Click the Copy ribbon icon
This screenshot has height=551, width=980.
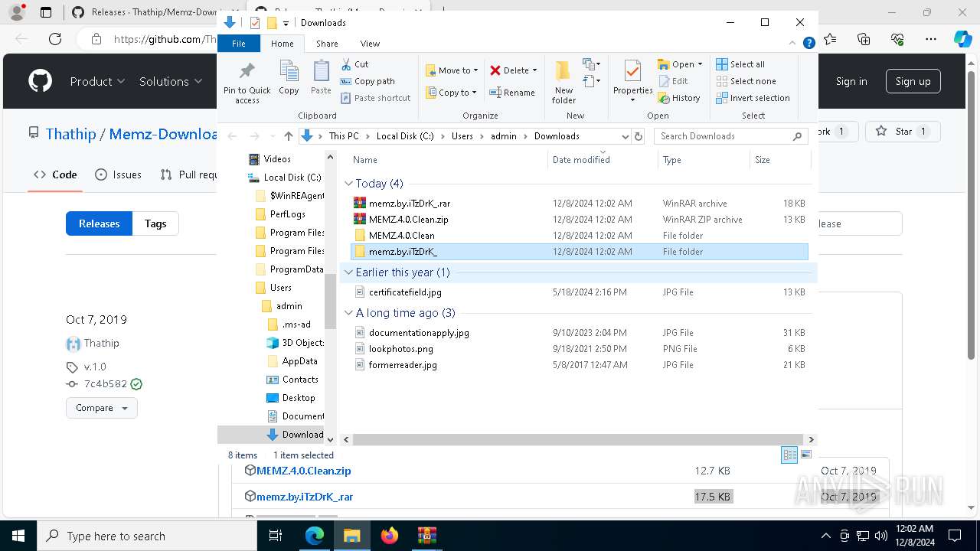[289, 78]
